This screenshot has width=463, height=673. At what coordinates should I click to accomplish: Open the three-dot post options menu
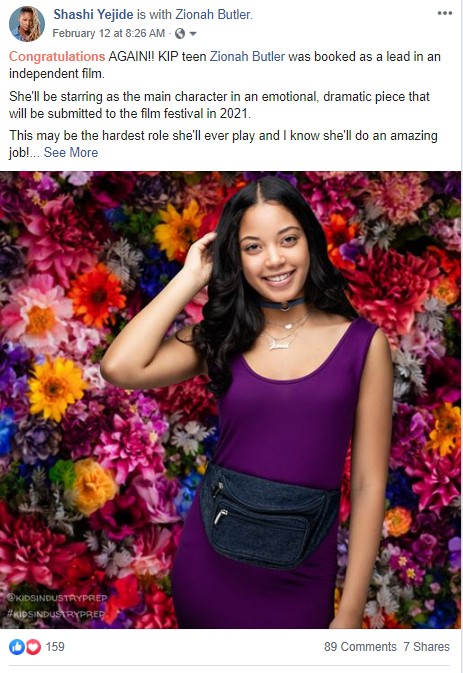[445, 13]
